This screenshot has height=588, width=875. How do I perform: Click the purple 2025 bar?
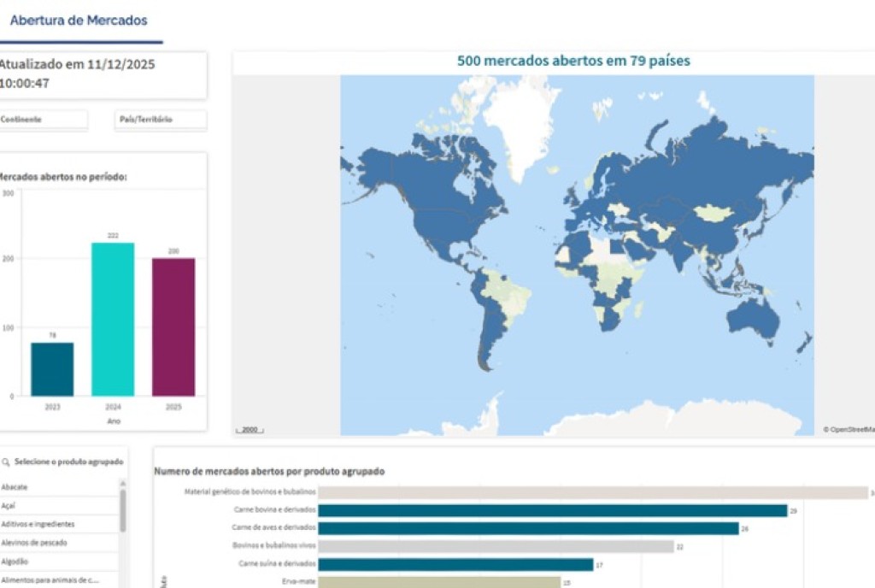[173, 327]
